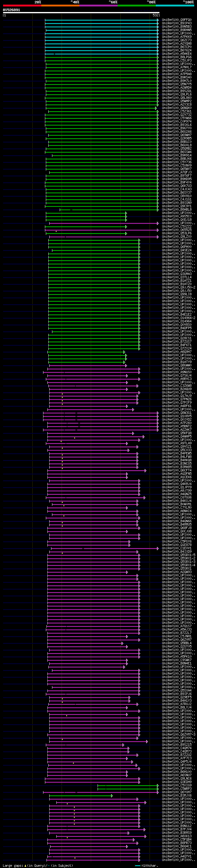This screenshot has width=197, height=868.
Task: Click hit label UniRef100_A7NVL7
Action: coord(177,67)
